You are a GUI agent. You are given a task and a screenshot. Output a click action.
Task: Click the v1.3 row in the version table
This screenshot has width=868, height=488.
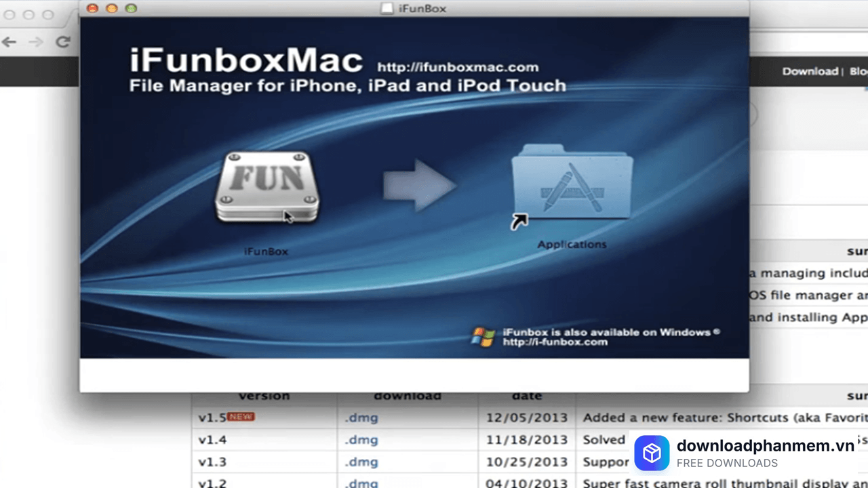pyautogui.click(x=212, y=462)
